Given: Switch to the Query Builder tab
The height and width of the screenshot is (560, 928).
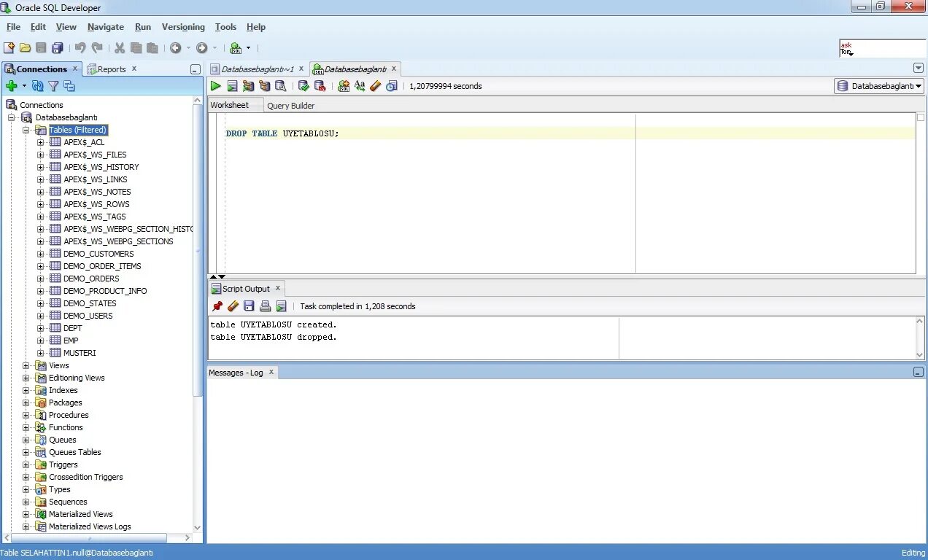Looking at the screenshot, I should pos(290,106).
